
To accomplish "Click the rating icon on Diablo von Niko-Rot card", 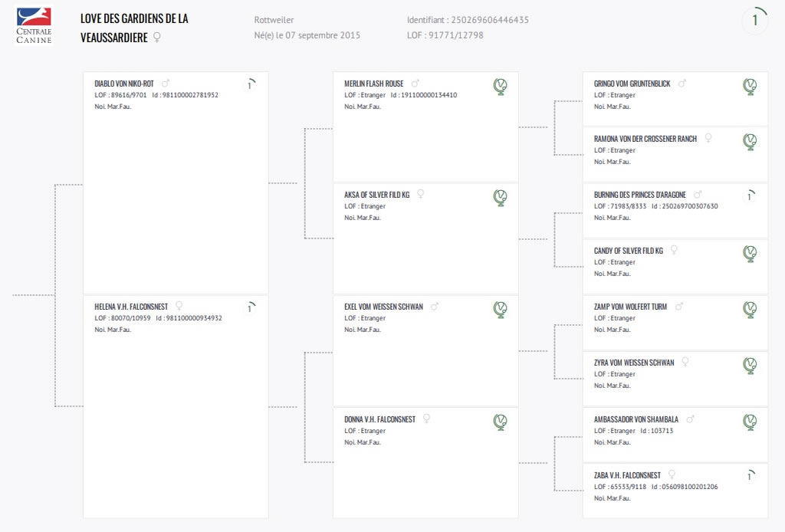I will [251, 84].
